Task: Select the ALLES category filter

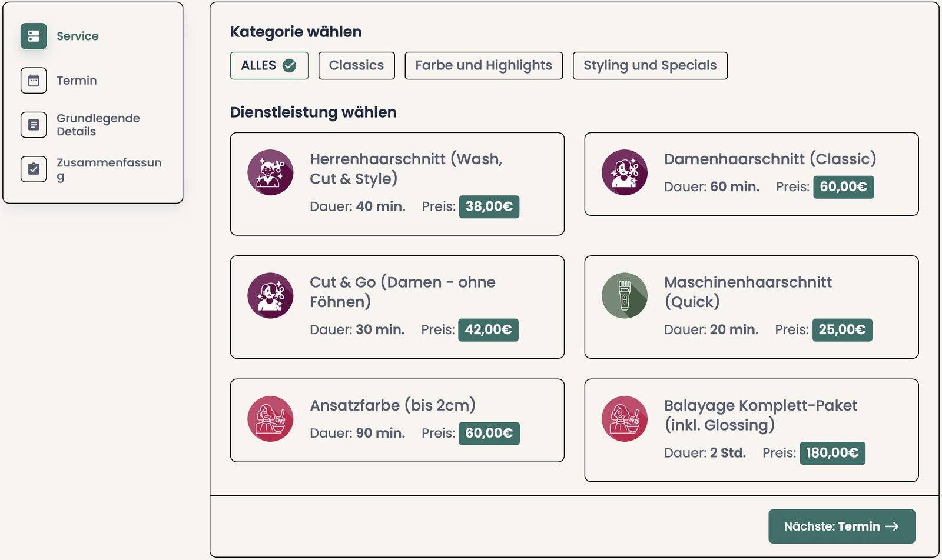Action: pos(269,65)
